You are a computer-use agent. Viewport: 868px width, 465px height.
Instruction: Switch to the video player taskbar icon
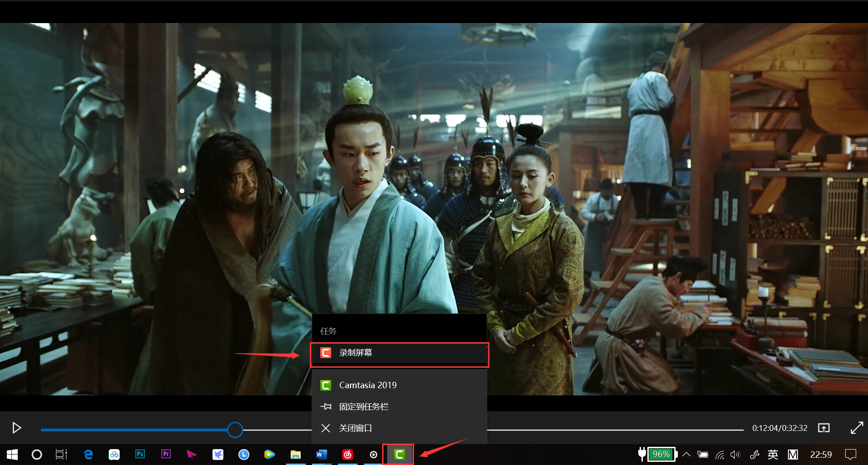tap(373, 455)
